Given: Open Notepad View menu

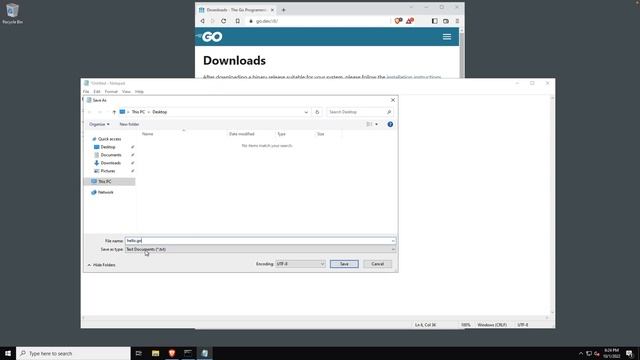Looking at the screenshot, I should tap(126, 91).
